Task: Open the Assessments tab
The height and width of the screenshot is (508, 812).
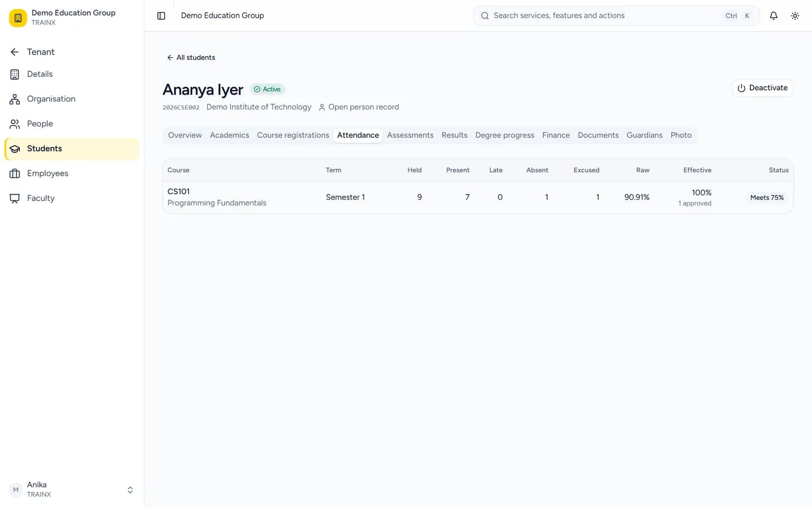Action: point(410,135)
